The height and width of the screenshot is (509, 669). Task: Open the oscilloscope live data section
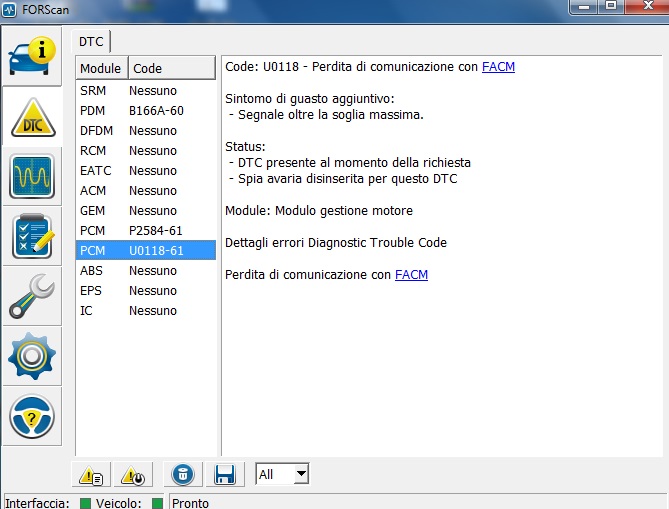click(32, 176)
